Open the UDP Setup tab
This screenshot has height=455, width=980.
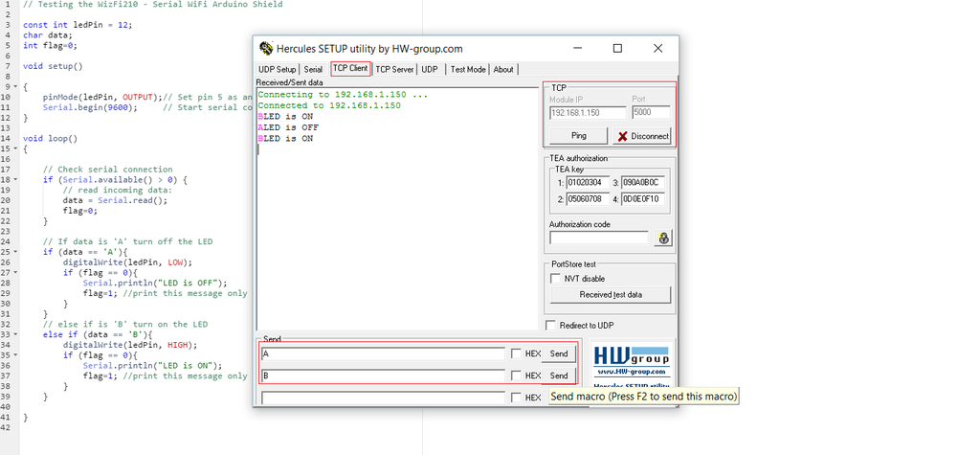pyautogui.click(x=278, y=70)
